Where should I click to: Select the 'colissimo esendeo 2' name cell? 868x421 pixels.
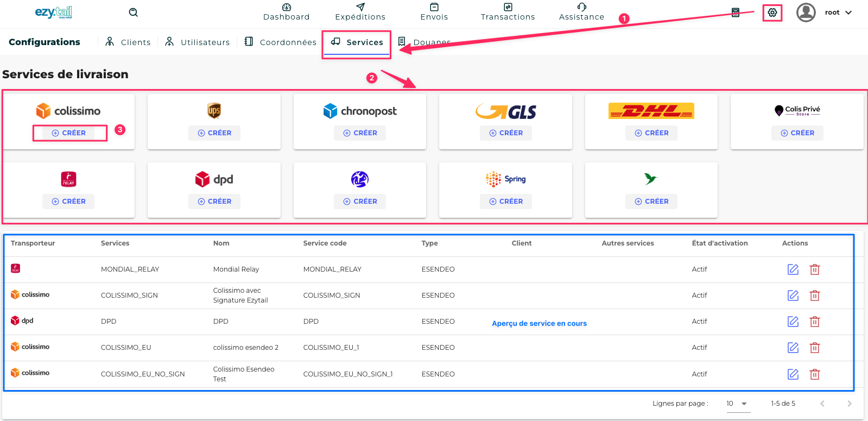click(246, 348)
